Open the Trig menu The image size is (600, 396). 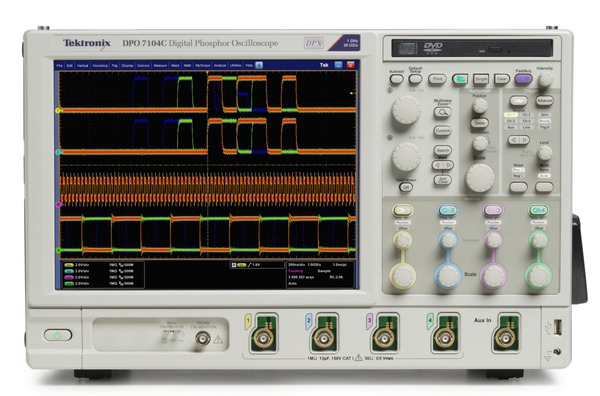114,66
